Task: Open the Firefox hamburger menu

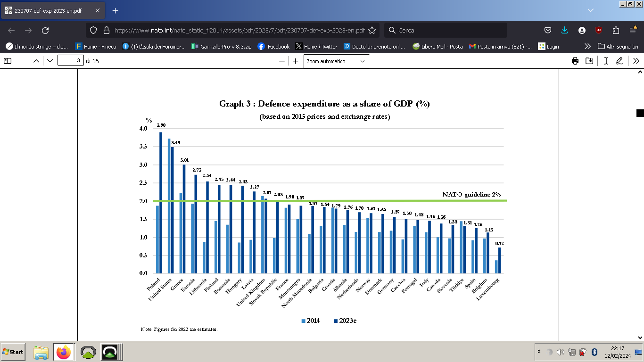Action: click(633, 30)
